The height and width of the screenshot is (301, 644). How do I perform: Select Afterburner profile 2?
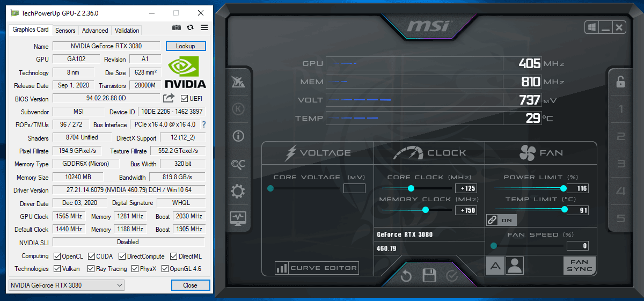pos(621,137)
